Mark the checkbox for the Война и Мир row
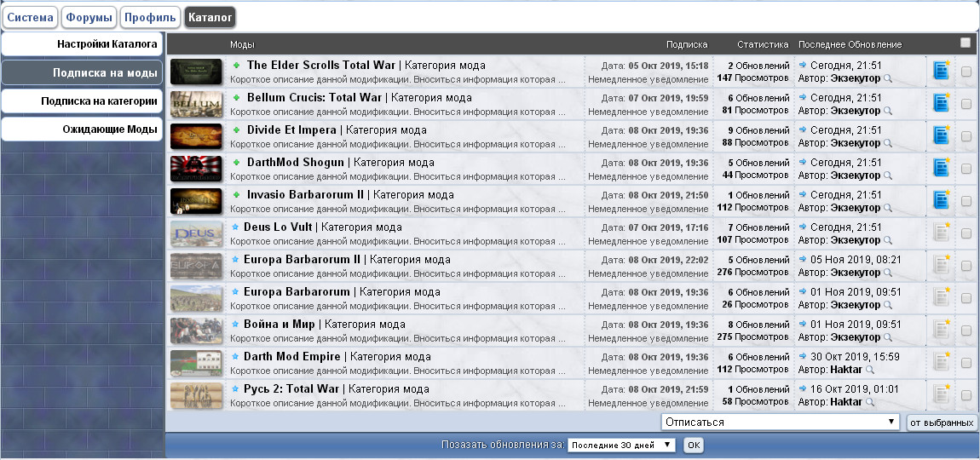 966,331
